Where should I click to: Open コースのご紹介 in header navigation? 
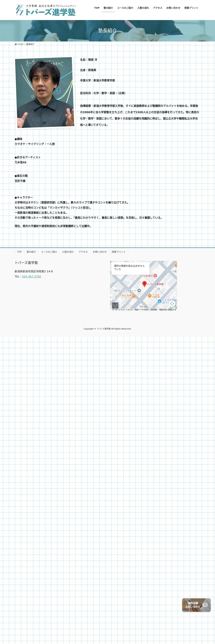point(125,8)
